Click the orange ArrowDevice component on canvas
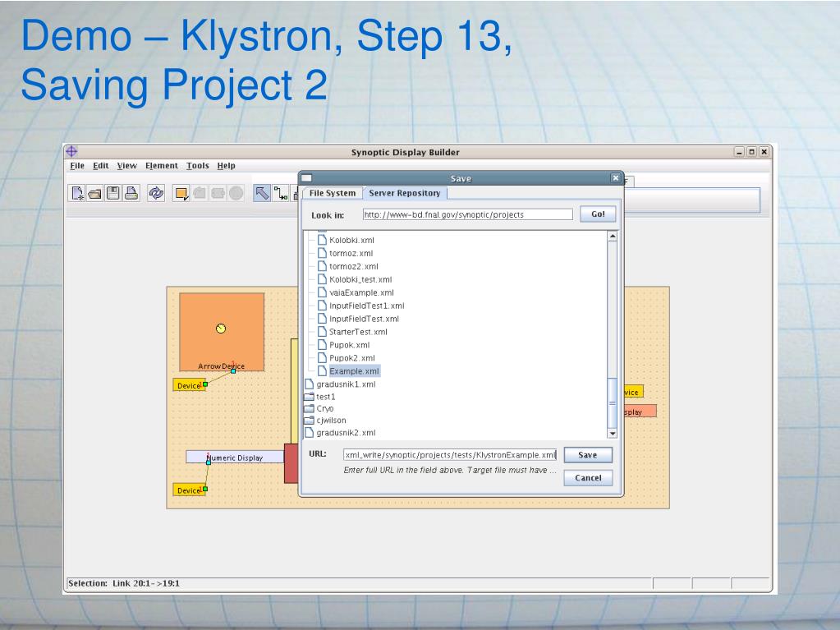 (x=222, y=332)
